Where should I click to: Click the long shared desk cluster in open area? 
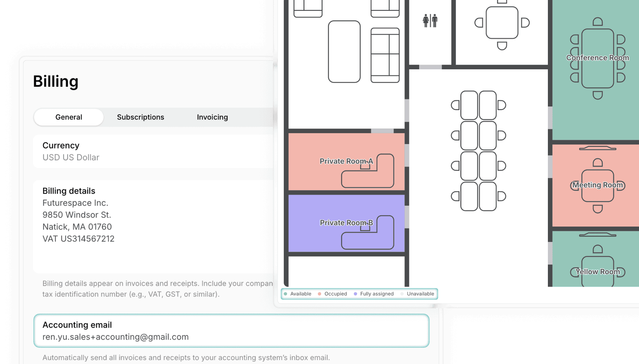tap(478, 151)
